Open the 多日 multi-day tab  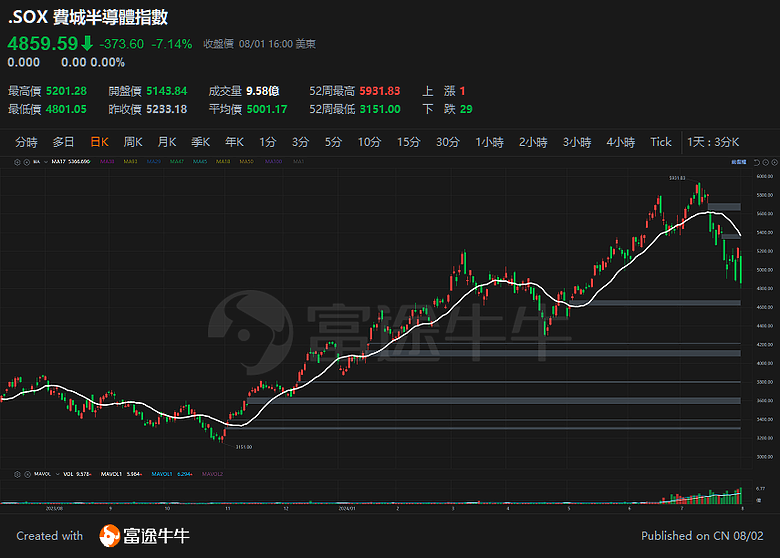[x=63, y=142]
